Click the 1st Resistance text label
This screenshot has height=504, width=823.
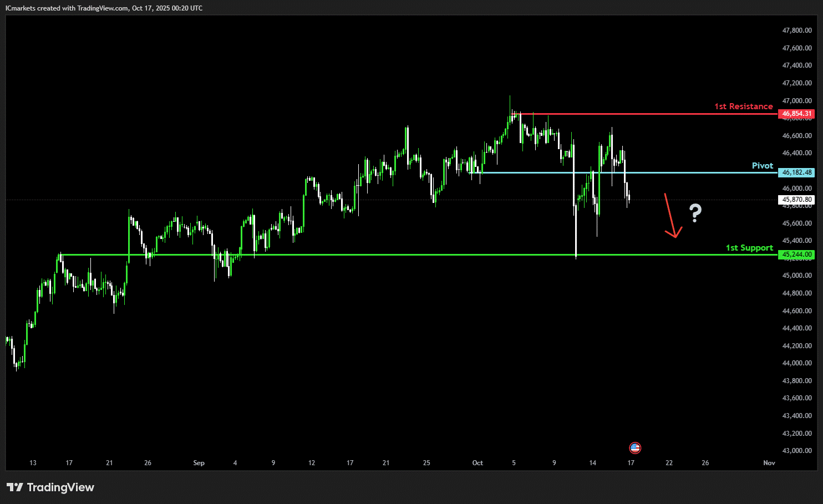pyautogui.click(x=743, y=106)
